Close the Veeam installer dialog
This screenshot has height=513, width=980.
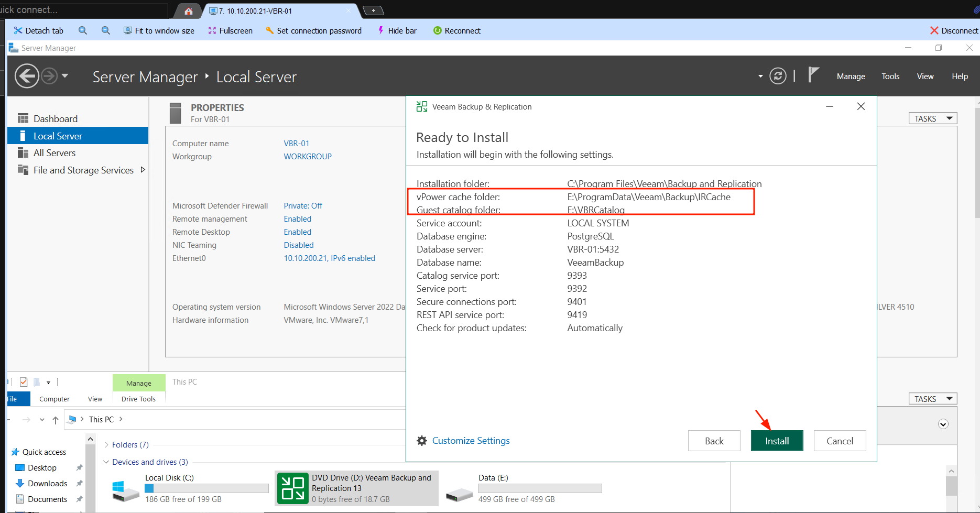(x=861, y=106)
